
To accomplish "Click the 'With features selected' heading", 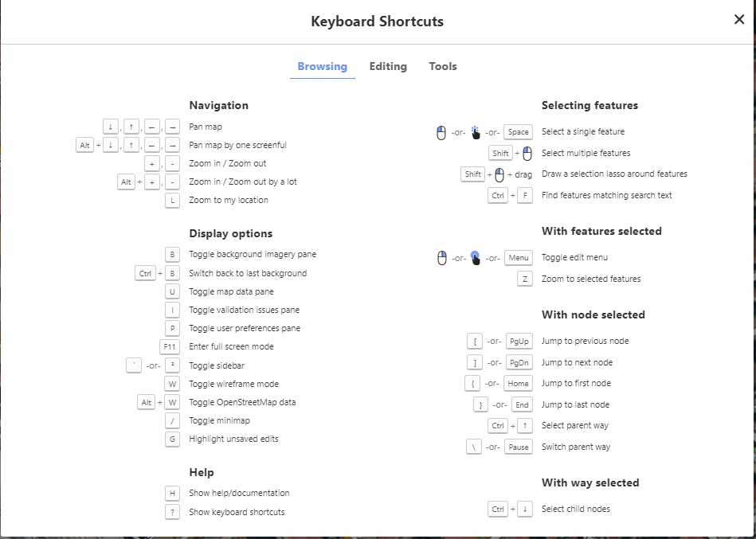I will 601,231.
